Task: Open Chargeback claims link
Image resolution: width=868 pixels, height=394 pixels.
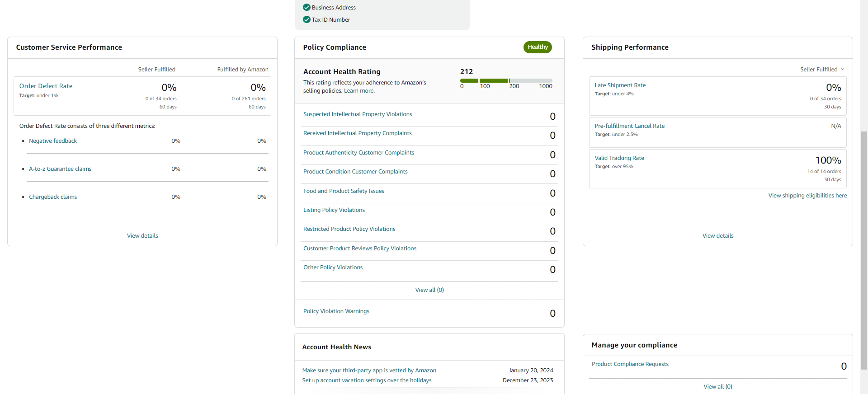Action: (x=53, y=197)
